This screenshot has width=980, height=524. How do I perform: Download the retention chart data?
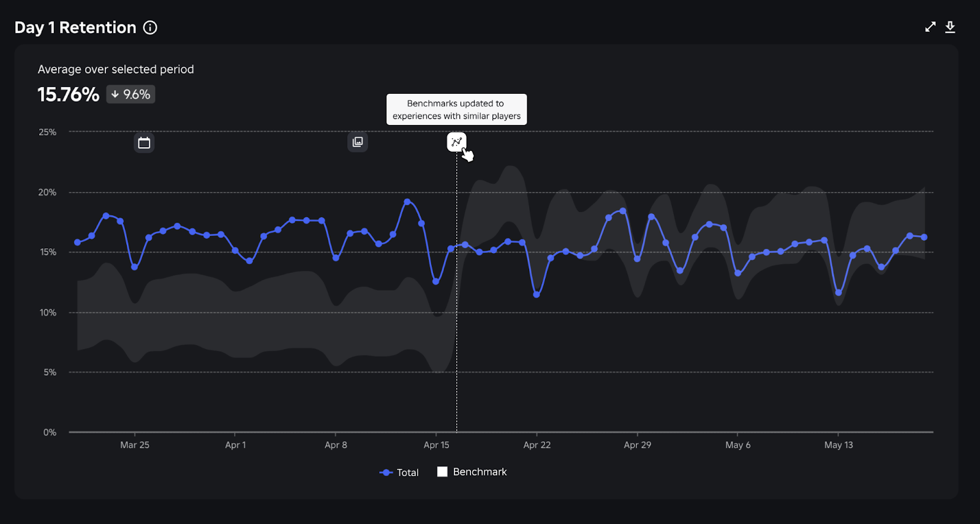click(x=950, y=27)
